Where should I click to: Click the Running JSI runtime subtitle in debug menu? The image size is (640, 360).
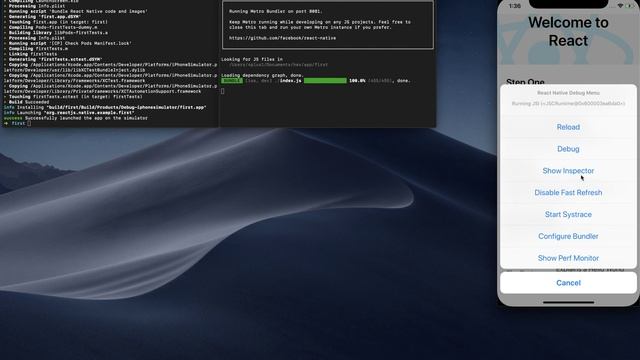tap(568, 104)
